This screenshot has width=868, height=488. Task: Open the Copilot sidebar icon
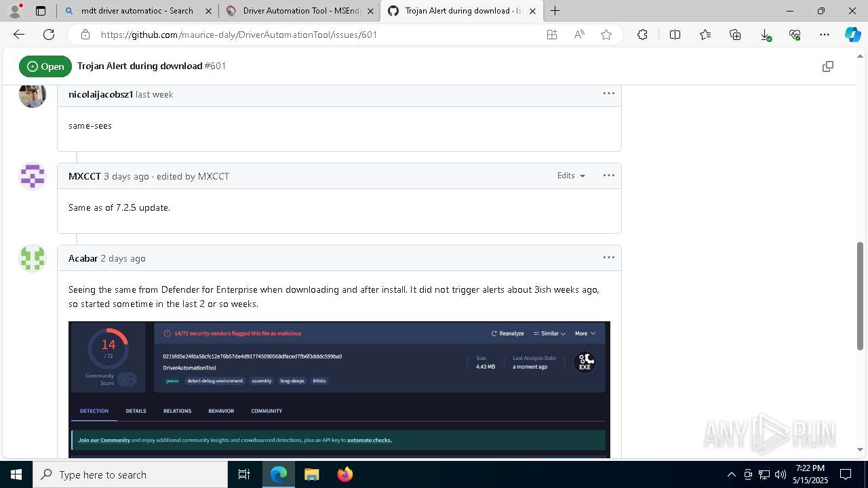(852, 35)
